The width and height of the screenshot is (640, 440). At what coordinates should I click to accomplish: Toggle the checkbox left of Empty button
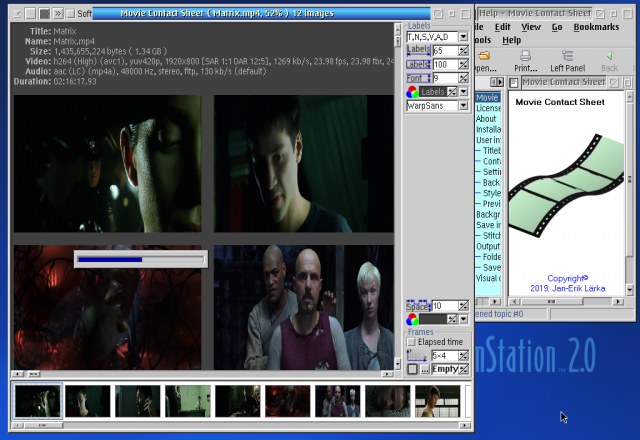pos(412,369)
